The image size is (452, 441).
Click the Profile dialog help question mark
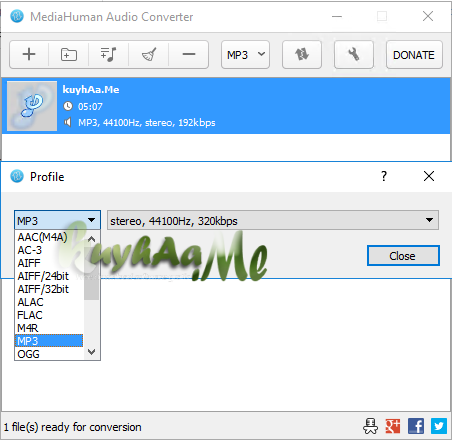click(x=384, y=176)
